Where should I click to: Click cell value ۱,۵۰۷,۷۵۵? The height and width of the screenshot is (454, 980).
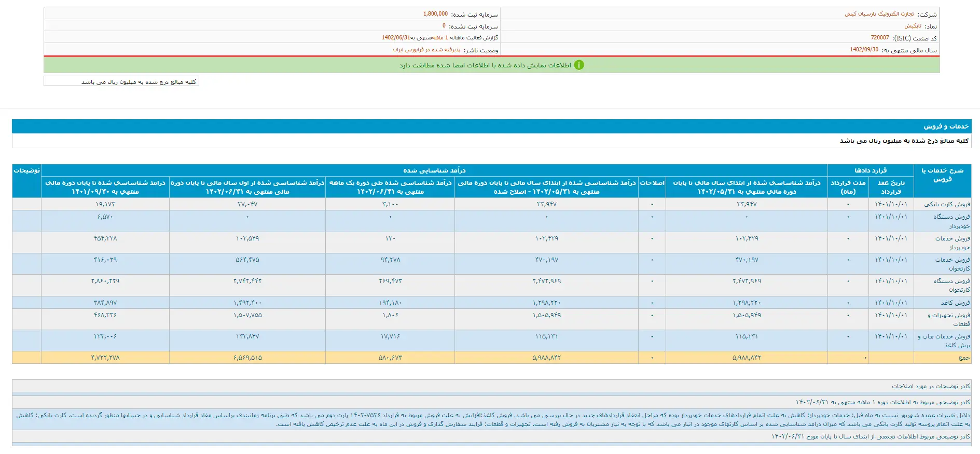coord(247,315)
